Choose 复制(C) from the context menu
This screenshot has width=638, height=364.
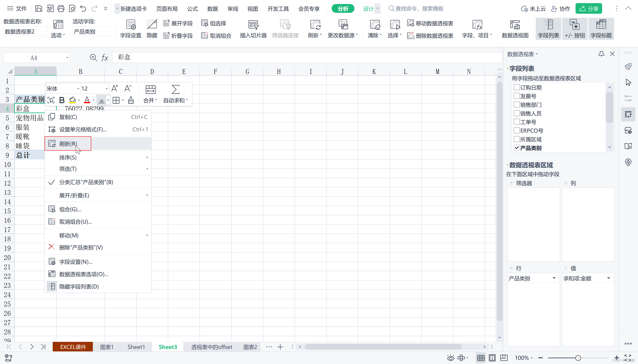click(x=98, y=117)
